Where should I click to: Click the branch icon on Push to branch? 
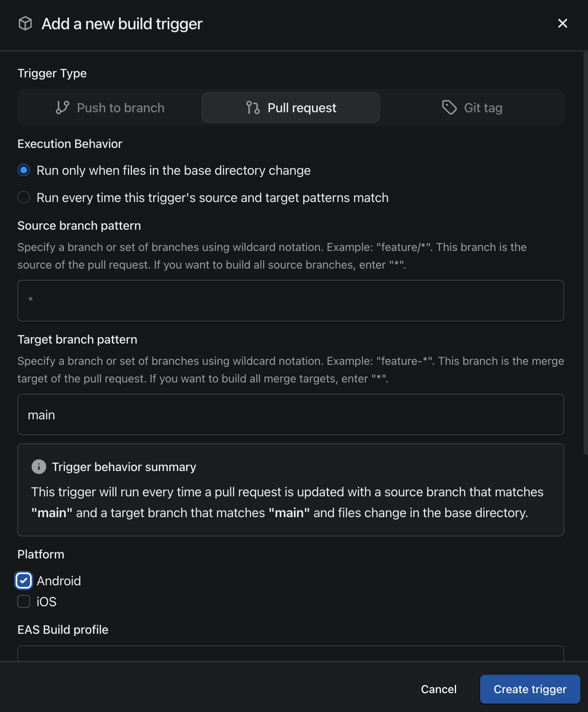62,107
